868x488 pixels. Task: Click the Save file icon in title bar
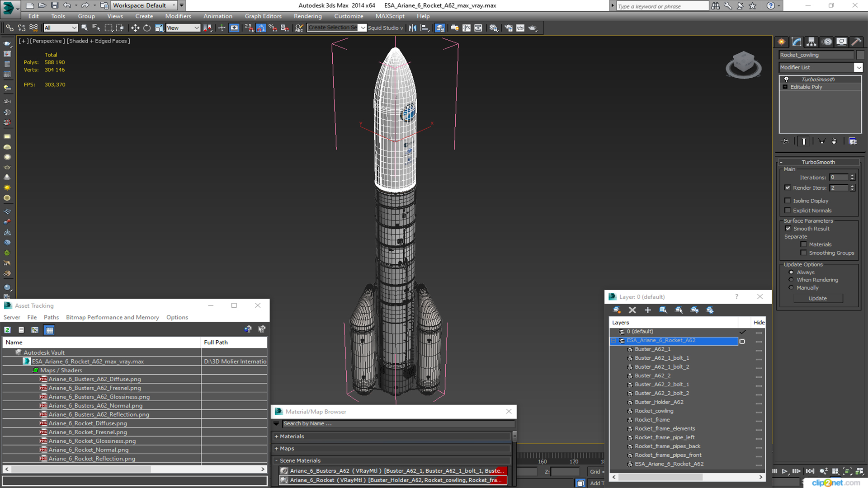55,5
